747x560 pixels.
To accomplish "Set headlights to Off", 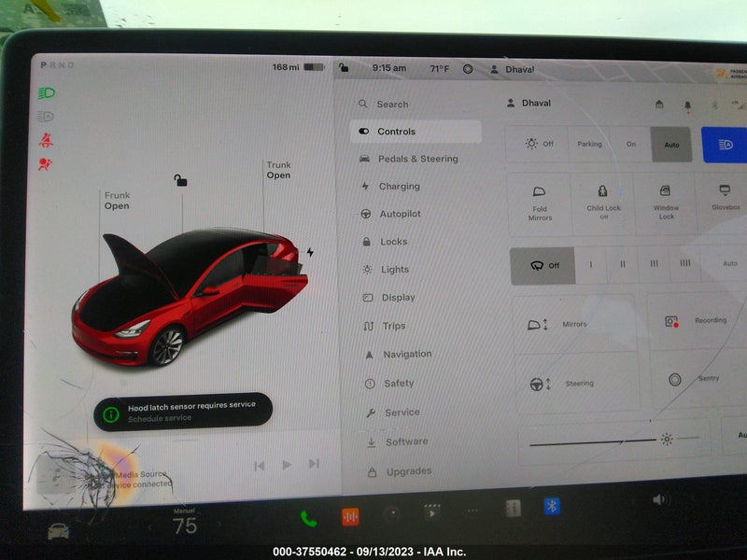I will tap(538, 144).
